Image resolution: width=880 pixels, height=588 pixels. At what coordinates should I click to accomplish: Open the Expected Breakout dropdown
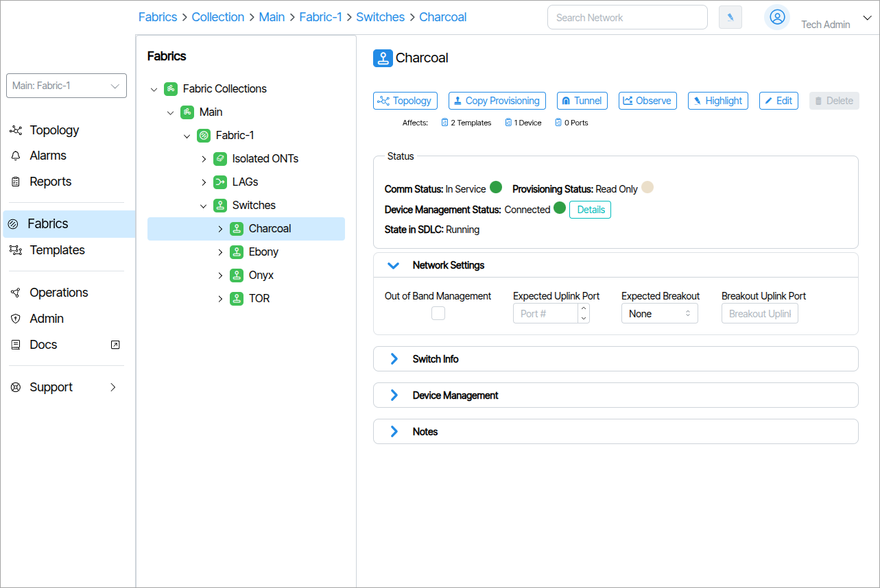[660, 313]
